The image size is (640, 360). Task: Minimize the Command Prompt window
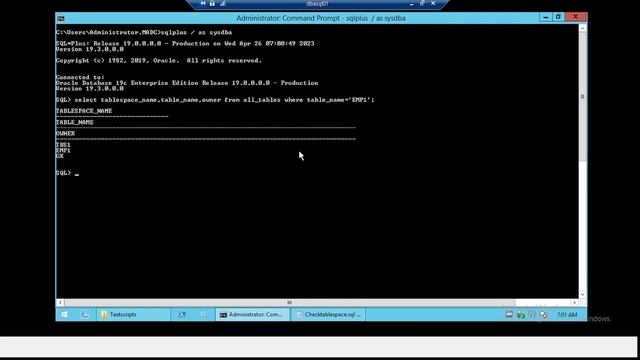coord(546,17)
